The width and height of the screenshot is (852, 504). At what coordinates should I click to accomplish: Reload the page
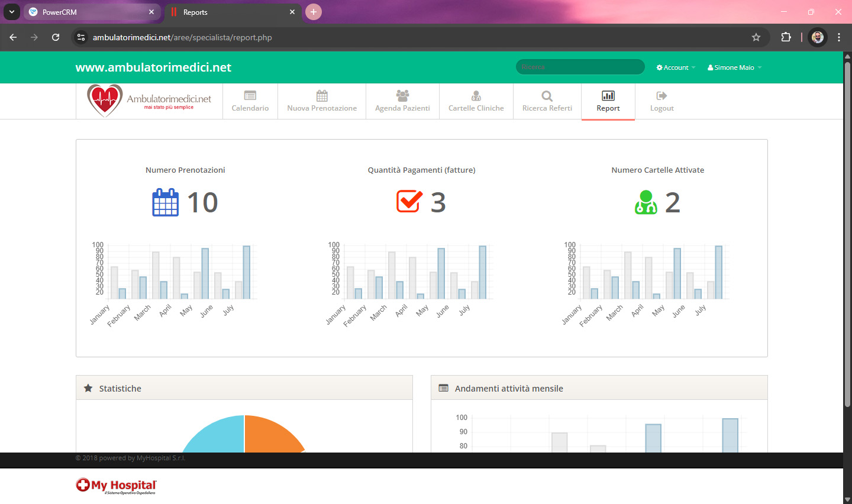pos(56,37)
